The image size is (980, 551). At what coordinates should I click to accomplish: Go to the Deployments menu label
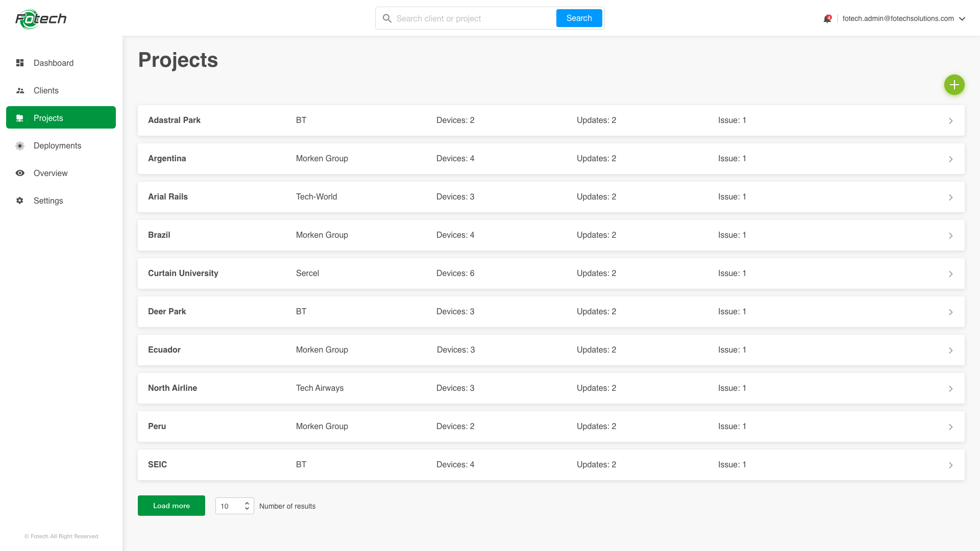57,146
